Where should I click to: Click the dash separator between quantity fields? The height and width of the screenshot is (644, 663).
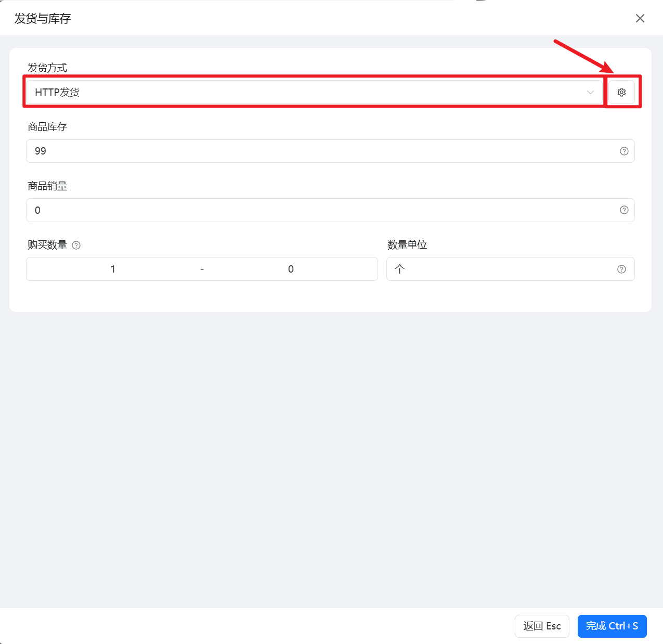pyautogui.click(x=202, y=269)
